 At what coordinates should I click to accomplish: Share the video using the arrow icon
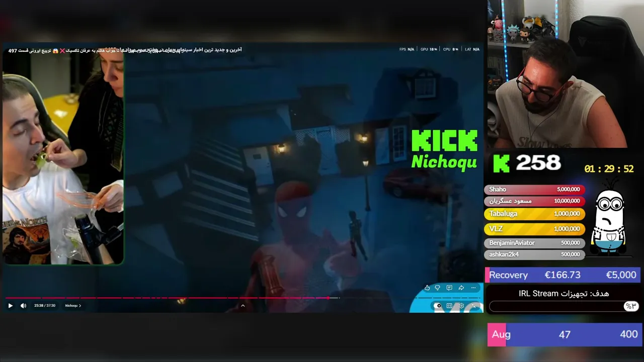(x=461, y=288)
